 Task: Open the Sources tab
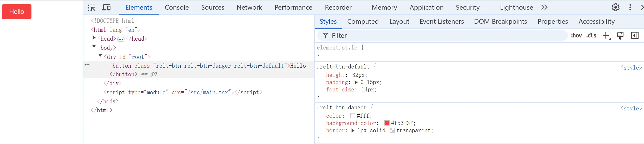[x=213, y=7]
